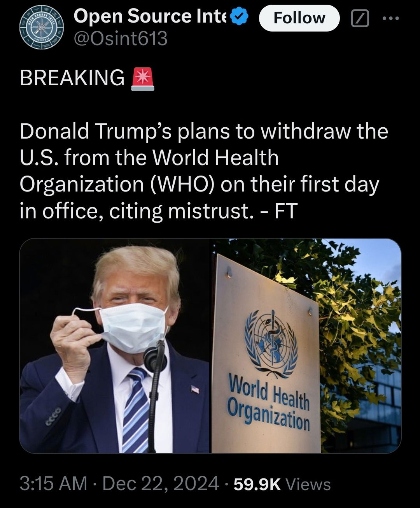Tap the BREAKING headline text
420x508 pixels.
72,77
